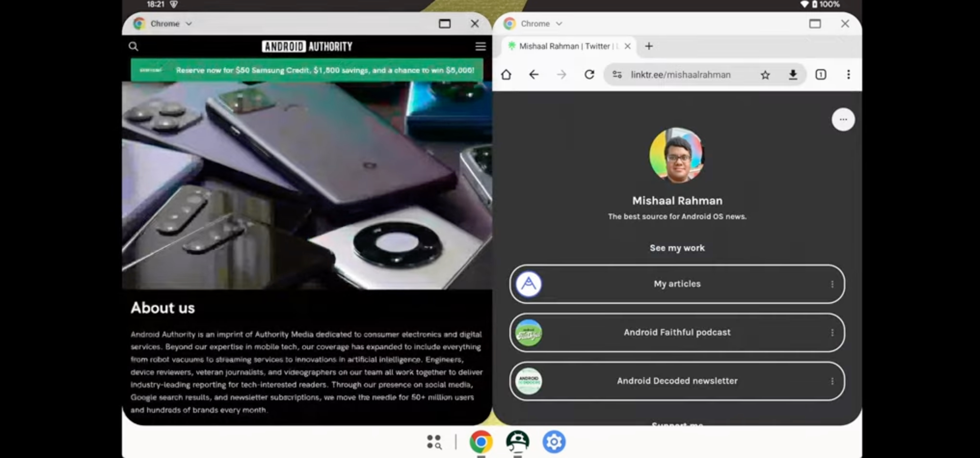Click the Android Authority logo icon on articles button
980x458 pixels.
coord(527,284)
